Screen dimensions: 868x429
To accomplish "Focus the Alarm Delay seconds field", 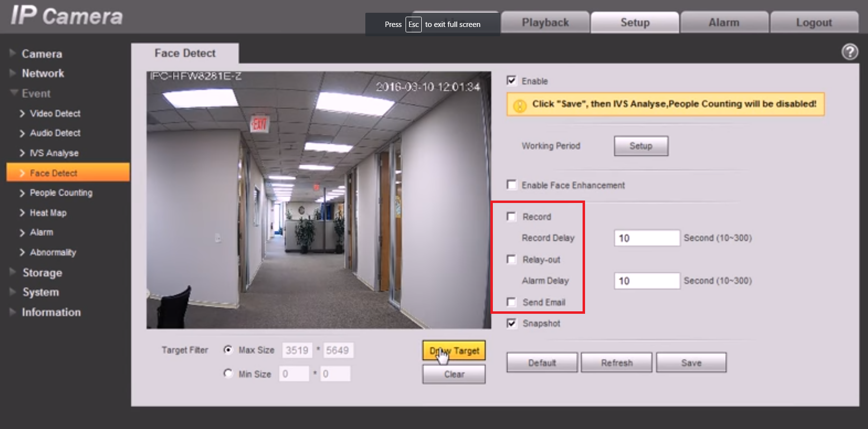I will (x=647, y=281).
